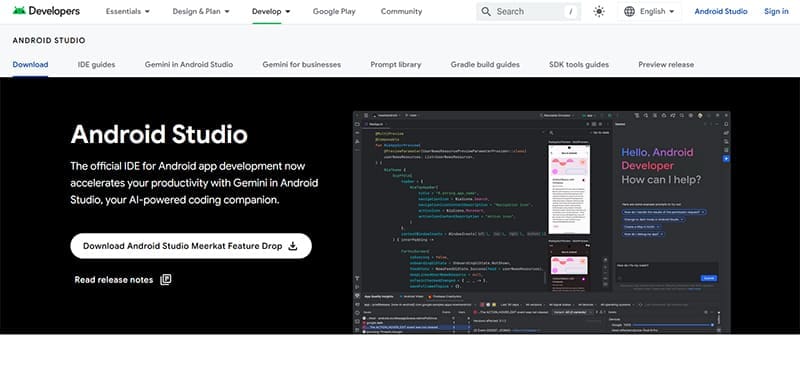Click the Search input field
Viewport: 800px width, 372px height.
click(x=528, y=11)
